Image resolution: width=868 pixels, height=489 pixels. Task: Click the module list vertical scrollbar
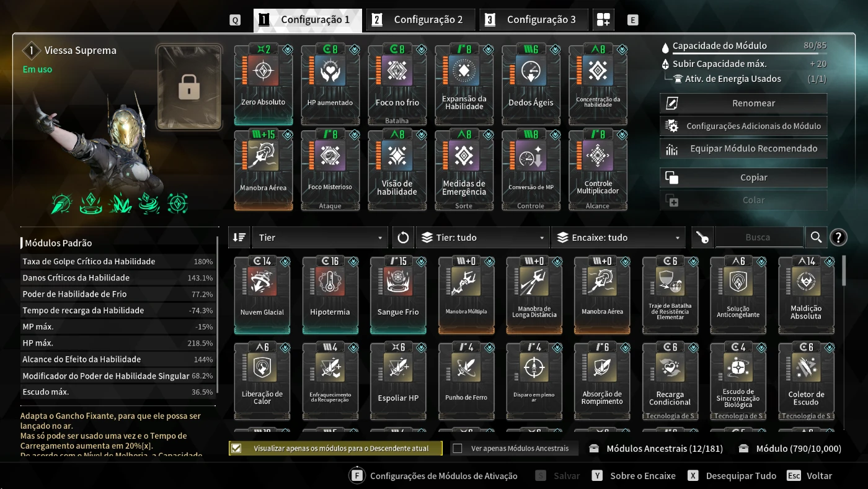pos(844,270)
